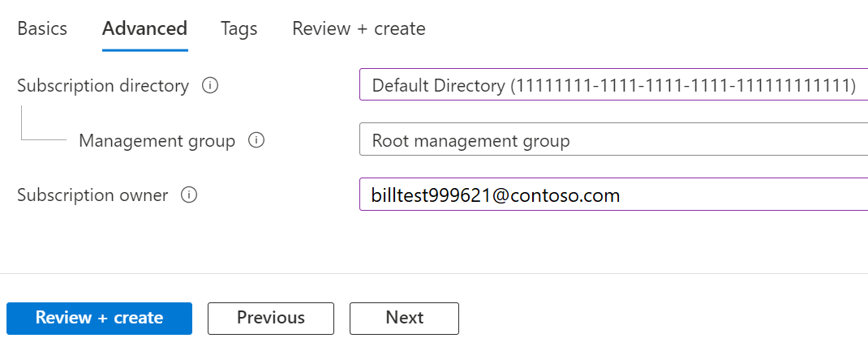
Task: Open the Review + create tab
Action: 359,28
